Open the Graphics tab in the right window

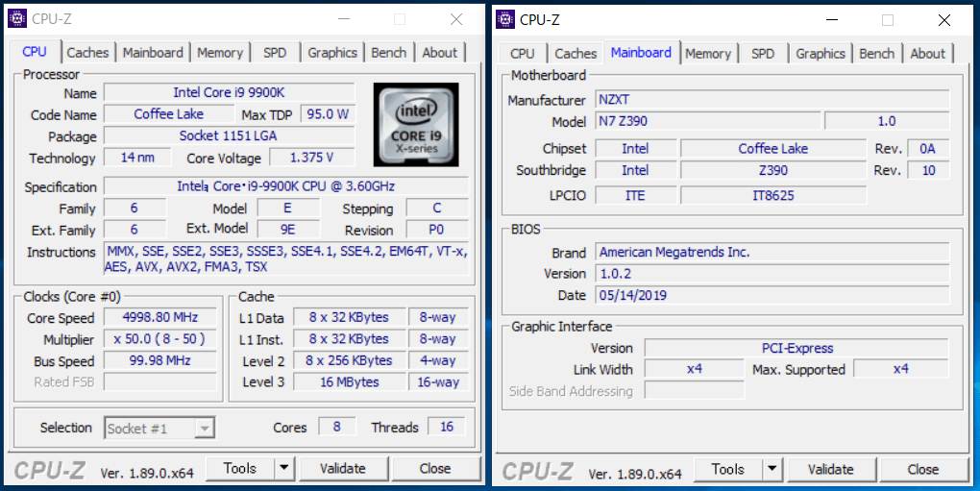pos(821,54)
